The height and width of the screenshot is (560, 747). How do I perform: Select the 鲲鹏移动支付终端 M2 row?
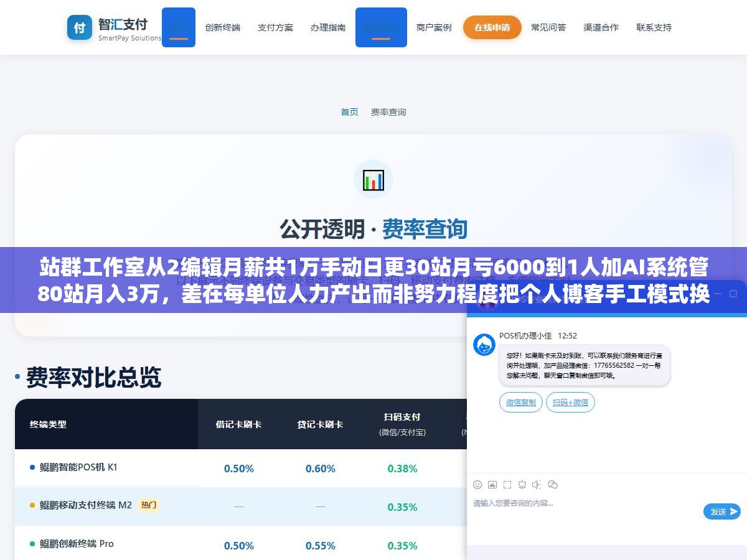[241, 506]
